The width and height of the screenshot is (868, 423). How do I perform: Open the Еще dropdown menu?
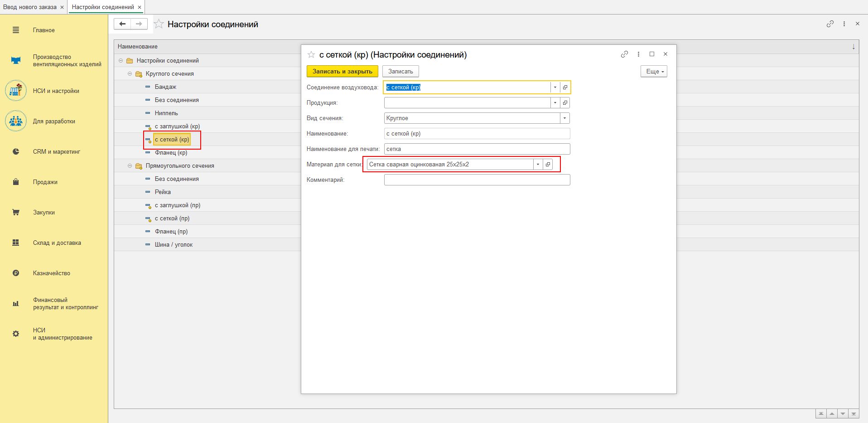click(x=653, y=72)
